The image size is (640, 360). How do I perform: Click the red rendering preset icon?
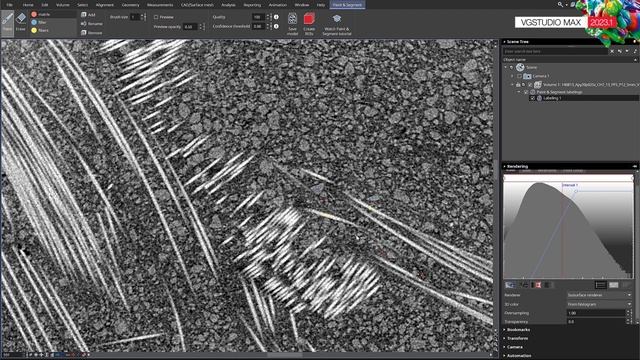(x=538, y=285)
